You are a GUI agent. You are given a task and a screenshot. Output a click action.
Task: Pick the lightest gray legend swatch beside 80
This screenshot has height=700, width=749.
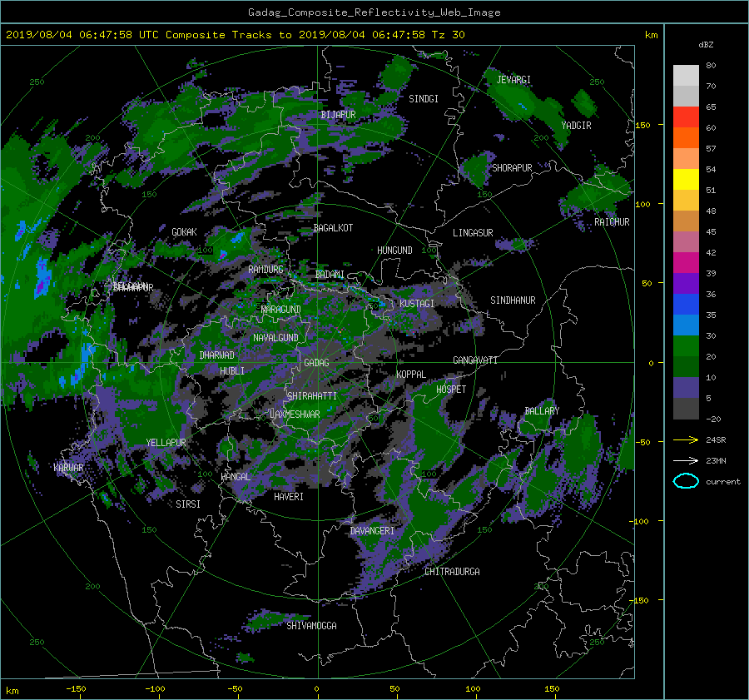tap(686, 76)
